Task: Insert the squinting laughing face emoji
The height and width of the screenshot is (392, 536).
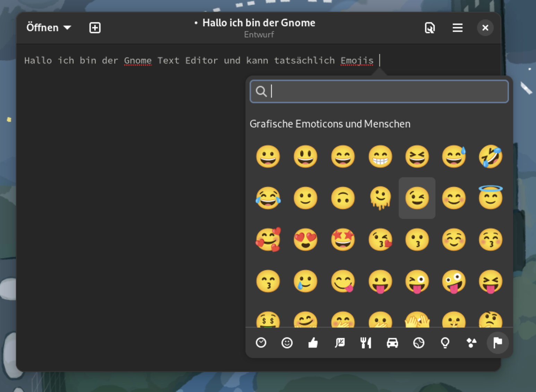Action: pyautogui.click(x=417, y=157)
